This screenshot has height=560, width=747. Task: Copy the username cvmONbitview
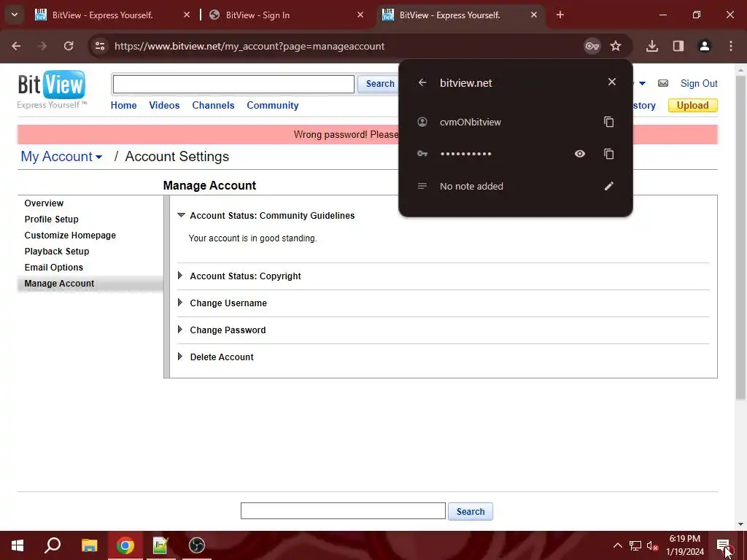tap(609, 122)
